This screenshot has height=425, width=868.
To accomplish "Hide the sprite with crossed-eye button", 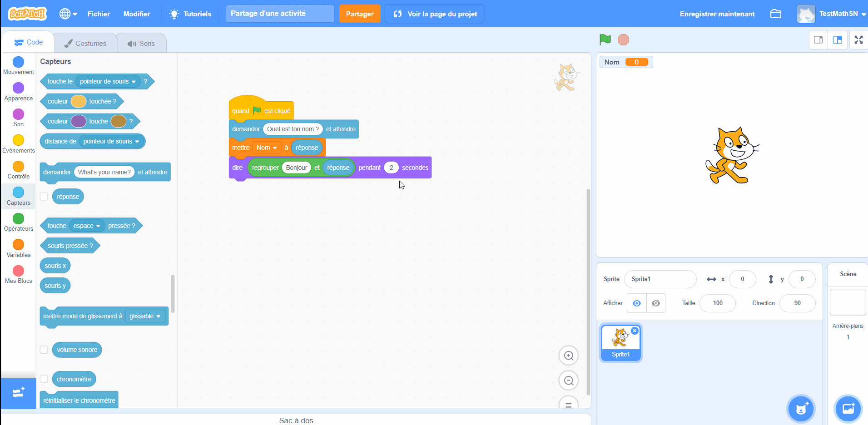I will point(655,303).
